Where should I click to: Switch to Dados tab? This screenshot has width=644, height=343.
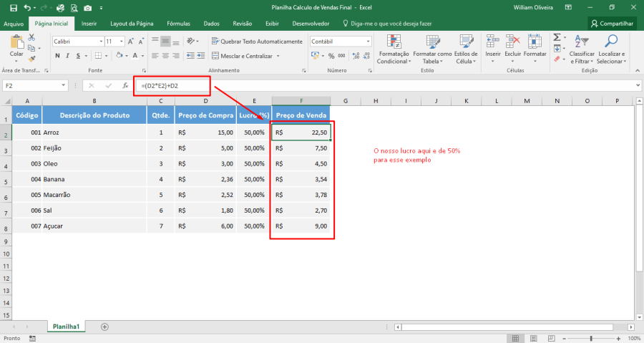coord(212,24)
